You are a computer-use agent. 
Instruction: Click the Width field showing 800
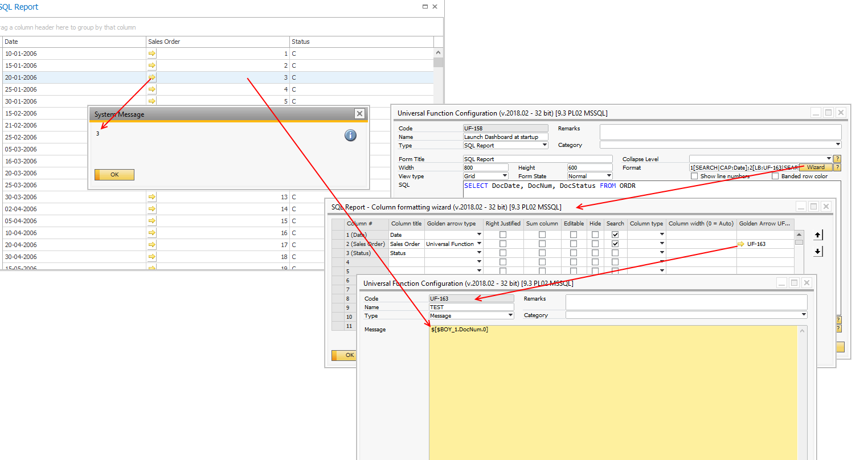pyautogui.click(x=486, y=167)
